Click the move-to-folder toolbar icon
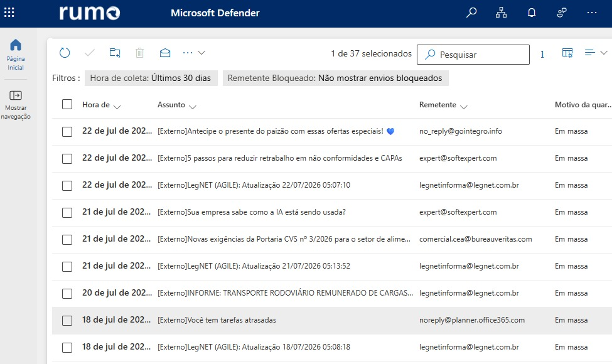Screen dimensions: 612x364 pos(115,53)
